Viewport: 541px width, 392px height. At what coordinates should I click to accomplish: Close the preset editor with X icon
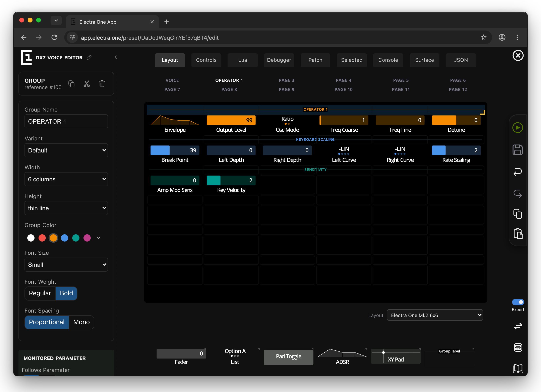coord(518,56)
